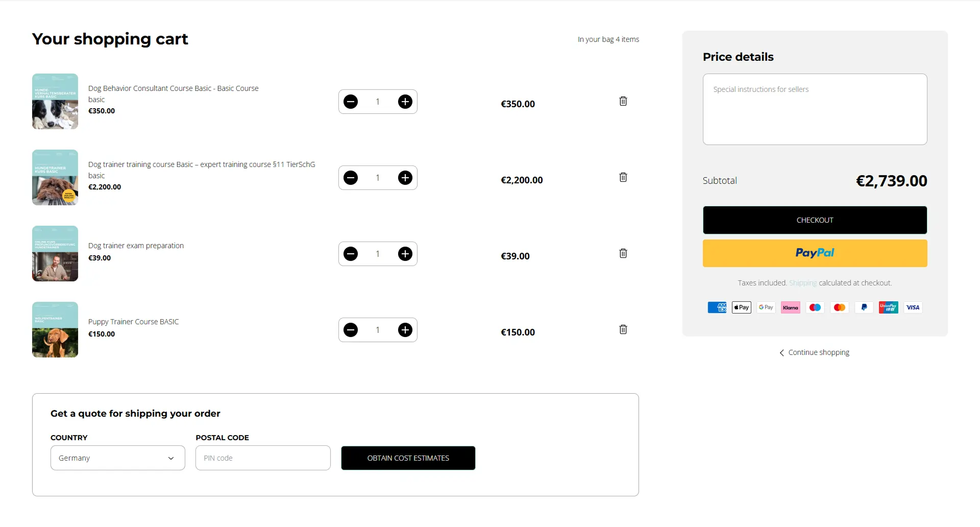Decrease quantity of Puppy Trainer Course BASIC
Screen dimensions: 980x527
pyautogui.click(x=351, y=329)
